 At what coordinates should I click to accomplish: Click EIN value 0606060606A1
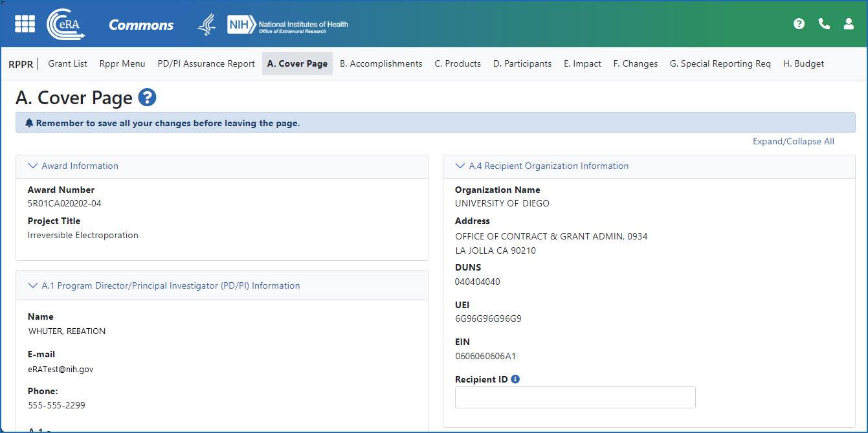coord(485,356)
